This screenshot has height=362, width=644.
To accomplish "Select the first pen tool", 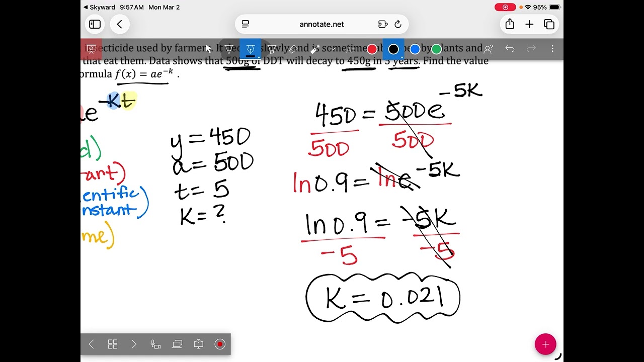I will [x=229, y=49].
